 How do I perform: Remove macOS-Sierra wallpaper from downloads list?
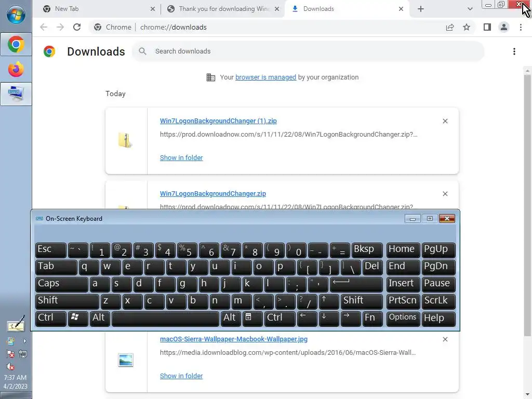(445, 339)
